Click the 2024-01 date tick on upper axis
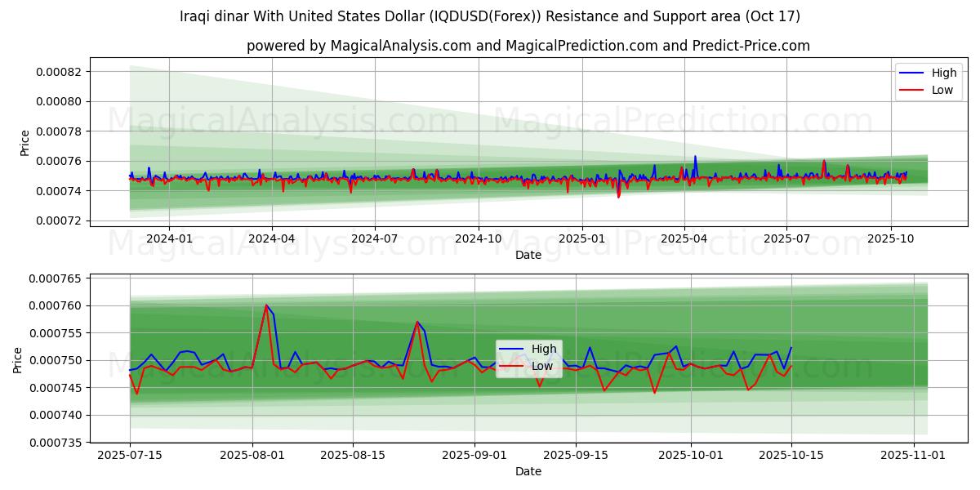Image resolution: width=980 pixels, height=490 pixels. (169, 238)
